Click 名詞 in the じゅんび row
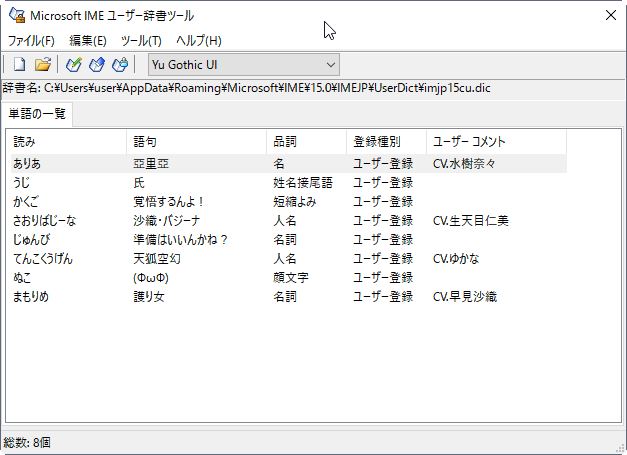Image resolution: width=627 pixels, height=455 pixels. 285,239
